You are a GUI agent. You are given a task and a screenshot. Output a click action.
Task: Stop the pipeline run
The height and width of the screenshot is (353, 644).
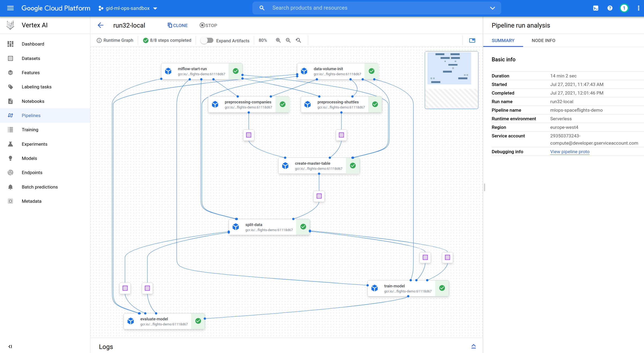coord(208,25)
